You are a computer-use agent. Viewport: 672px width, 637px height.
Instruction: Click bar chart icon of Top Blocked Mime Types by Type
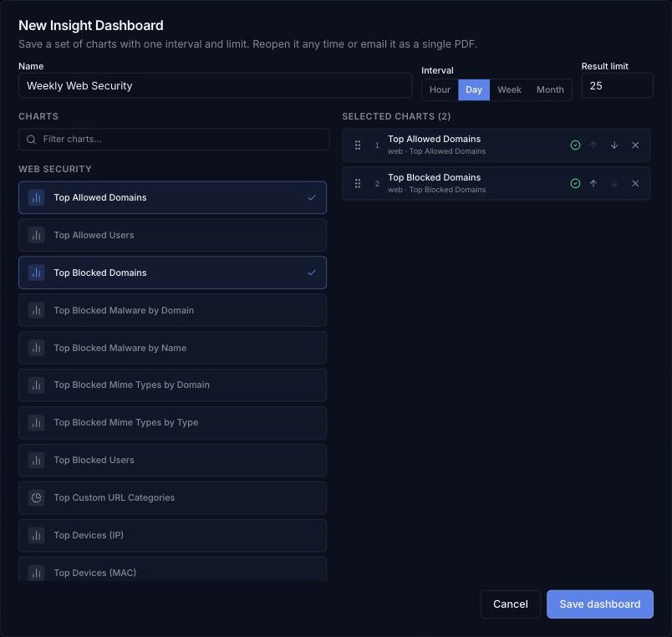point(37,423)
